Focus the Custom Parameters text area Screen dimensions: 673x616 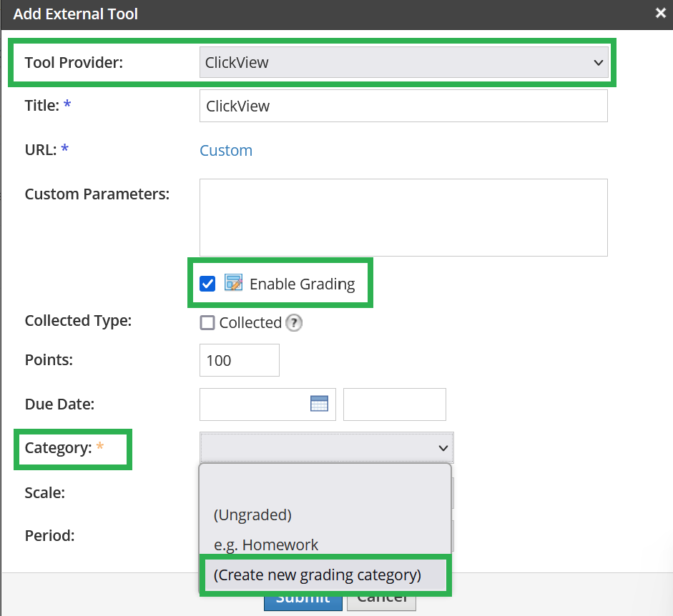(x=403, y=217)
